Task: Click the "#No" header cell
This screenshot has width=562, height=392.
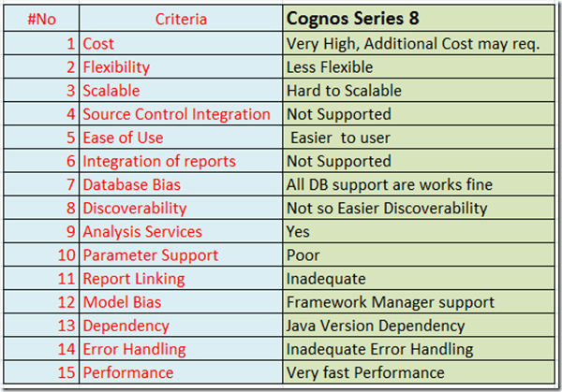Action: click(x=41, y=21)
